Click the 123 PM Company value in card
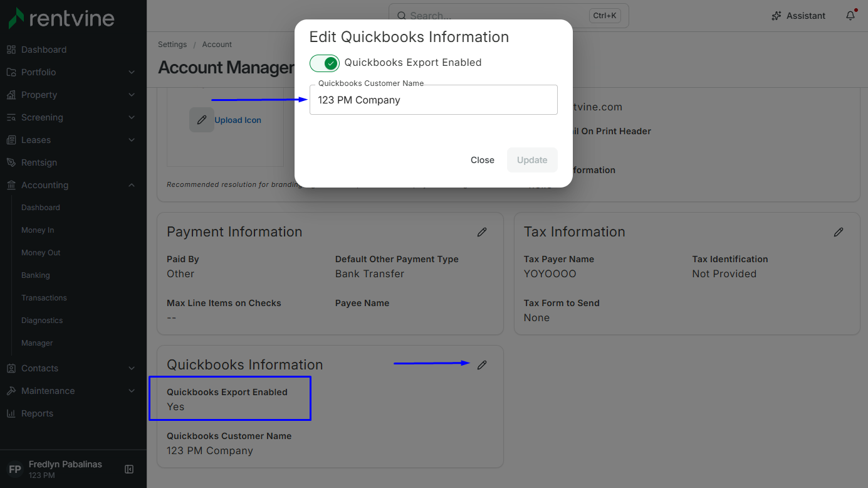This screenshot has height=488, width=868. pos(210,451)
